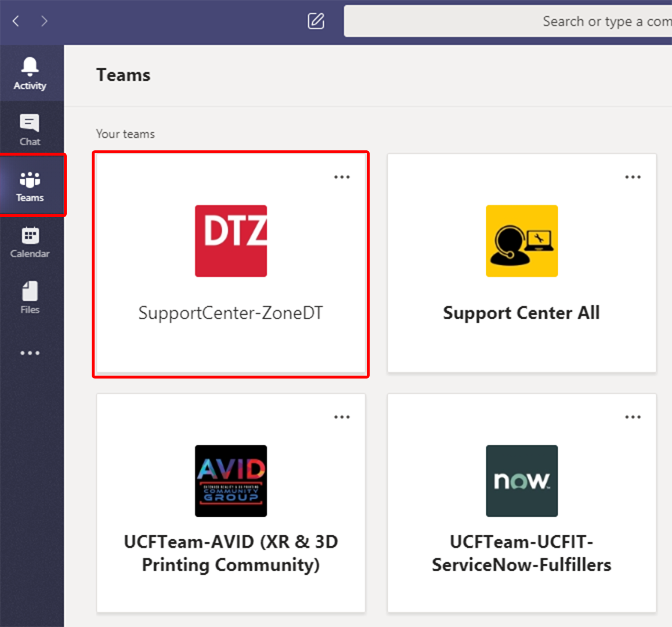Screen dimensions: 672x627
Task: Click the red DTZ team logo
Action: 231,240
